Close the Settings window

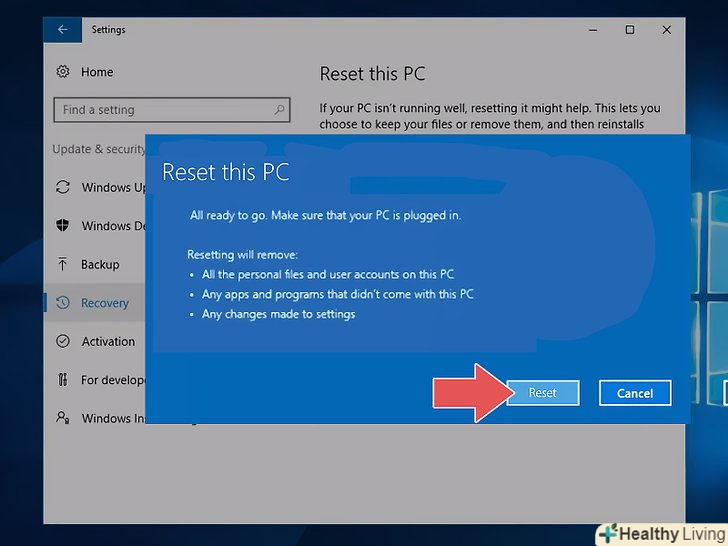(x=667, y=30)
